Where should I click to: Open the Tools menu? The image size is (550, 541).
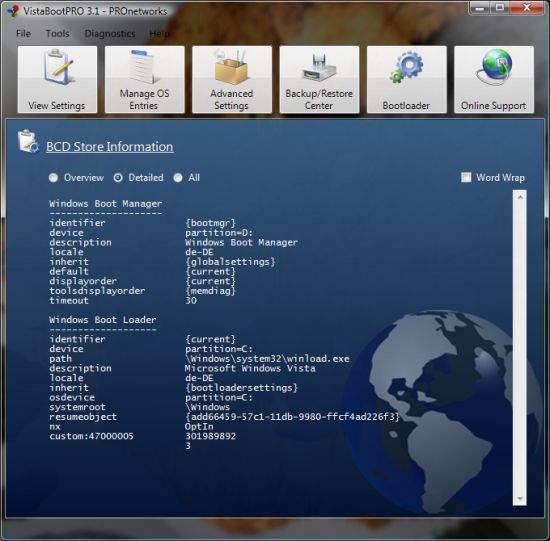point(58,34)
